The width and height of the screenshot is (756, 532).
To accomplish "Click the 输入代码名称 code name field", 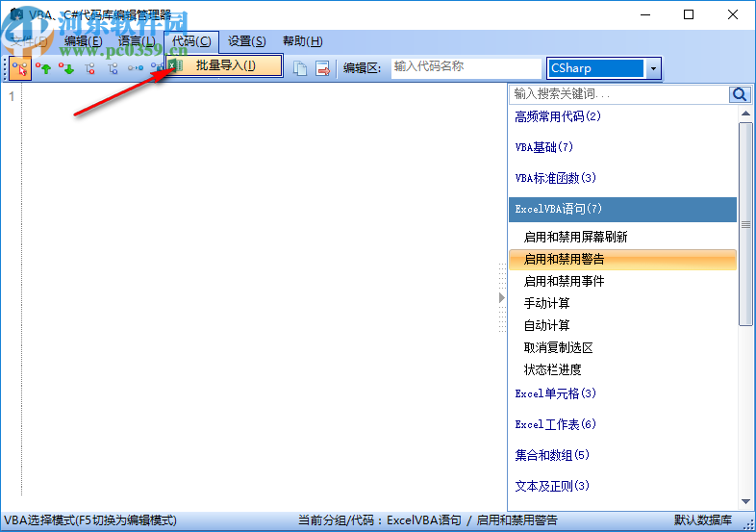I will point(466,68).
